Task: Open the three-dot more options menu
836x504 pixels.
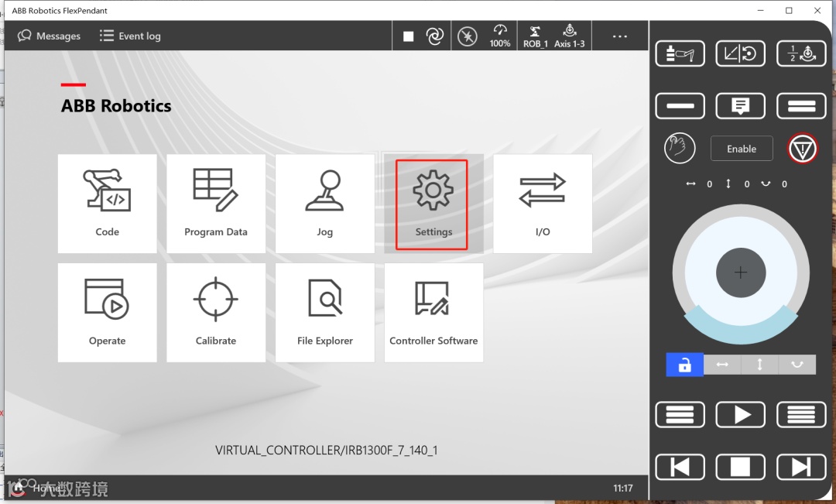Action: [x=619, y=36]
